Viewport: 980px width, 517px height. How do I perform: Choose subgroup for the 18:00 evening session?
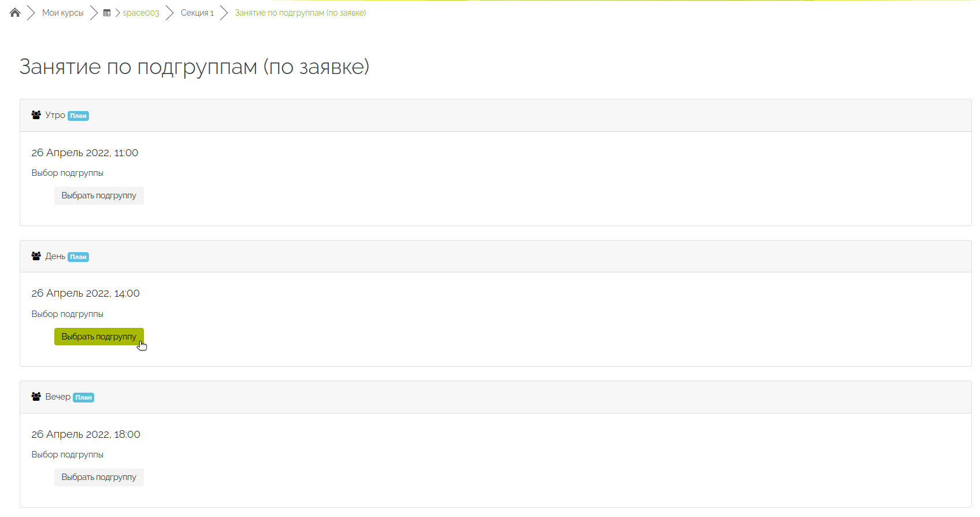99,477
